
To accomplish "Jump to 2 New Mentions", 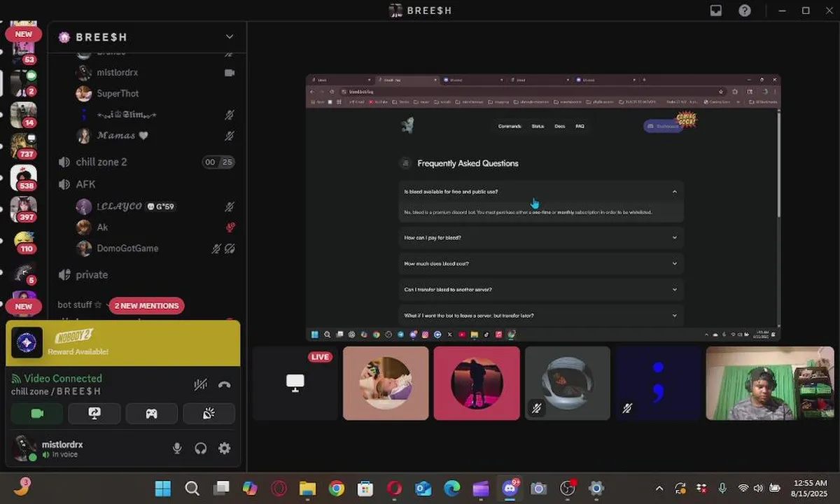I will click(x=146, y=305).
